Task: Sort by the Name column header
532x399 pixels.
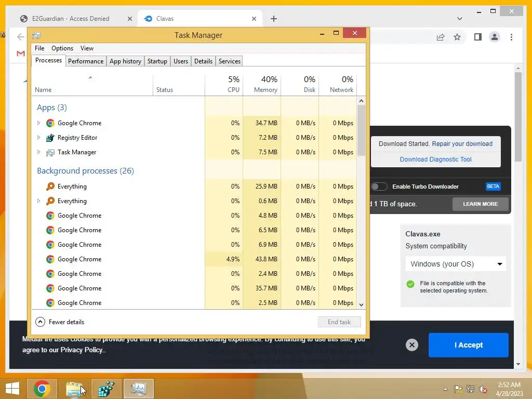Action: click(x=92, y=84)
